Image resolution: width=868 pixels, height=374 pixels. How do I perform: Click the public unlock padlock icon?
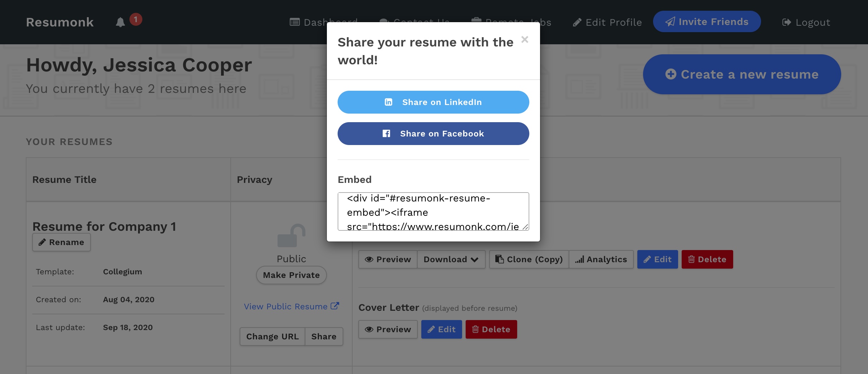pos(291,236)
